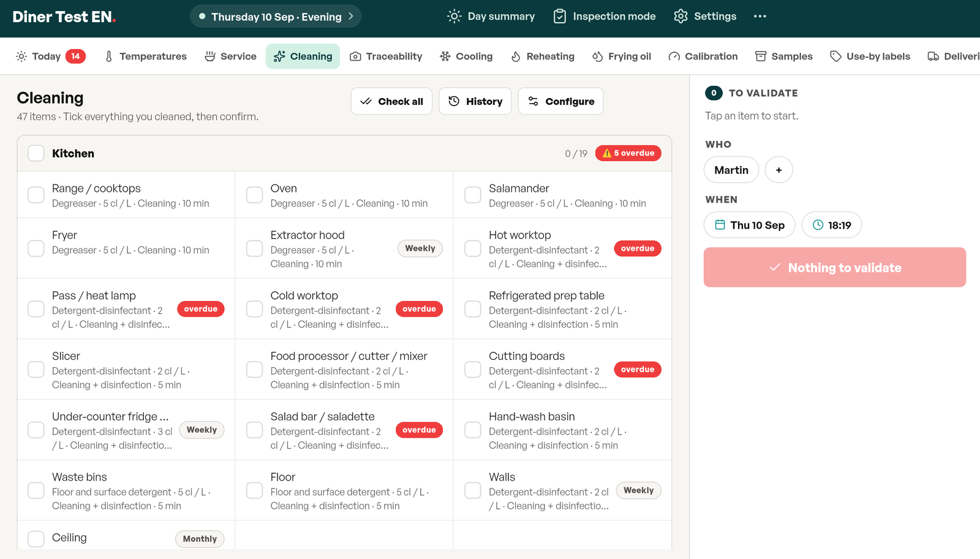
Task: Click the Frying oil icon
Action: click(598, 56)
